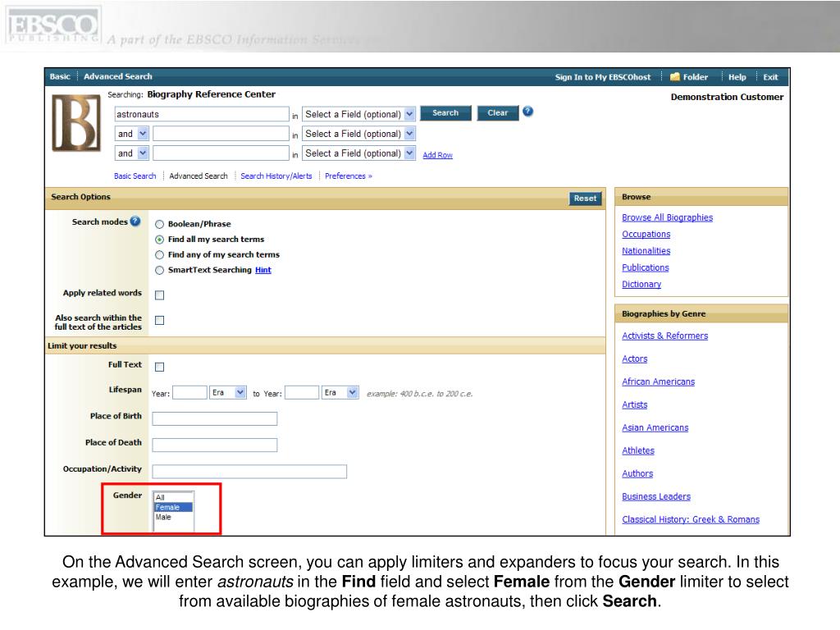This screenshot has width=840, height=630.
Task: Open the third row 'and' operator dropdown
Action: click(x=132, y=153)
